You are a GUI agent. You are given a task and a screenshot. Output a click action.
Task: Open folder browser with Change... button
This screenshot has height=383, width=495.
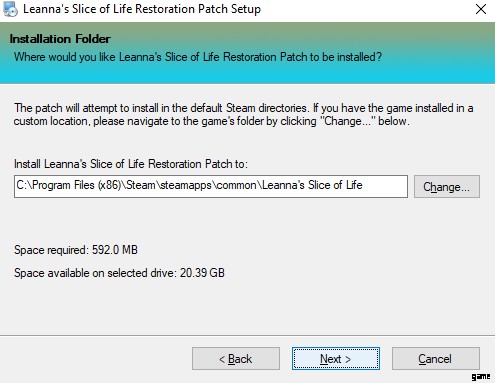[x=447, y=186]
